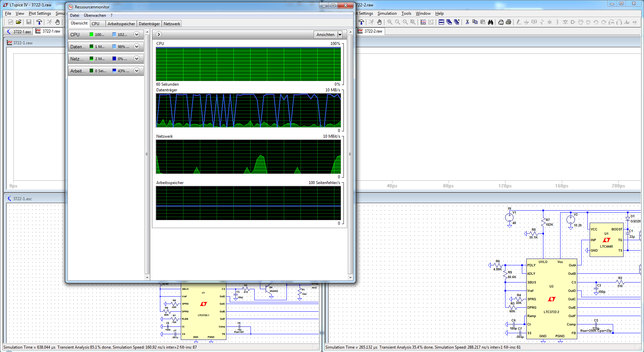This screenshot has height=352, width=644.
Task: Open the View menu in LTspice
Action: 20,13
